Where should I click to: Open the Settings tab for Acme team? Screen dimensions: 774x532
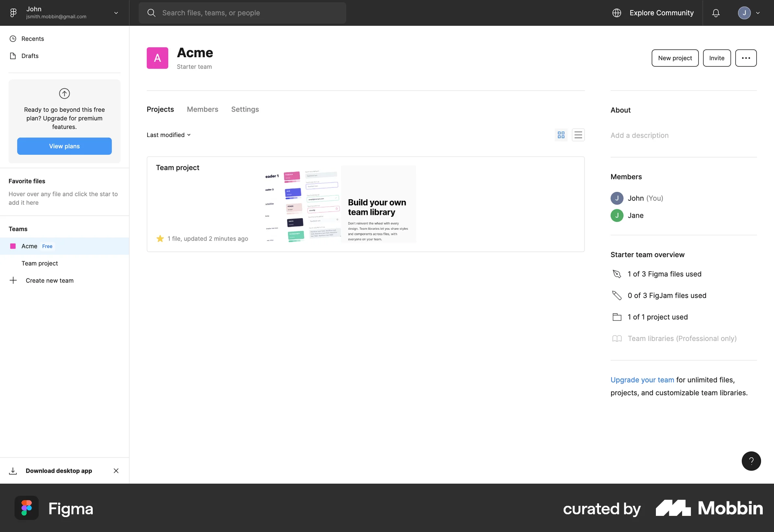tap(245, 109)
